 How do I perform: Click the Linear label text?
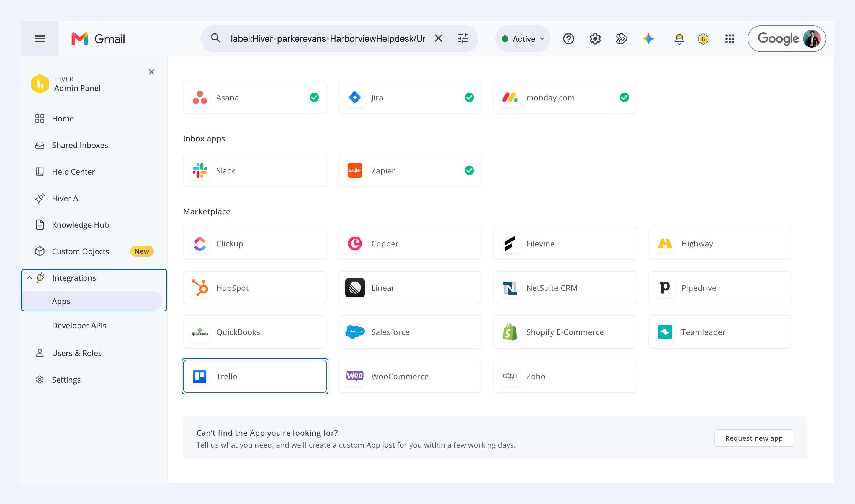(383, 288)
